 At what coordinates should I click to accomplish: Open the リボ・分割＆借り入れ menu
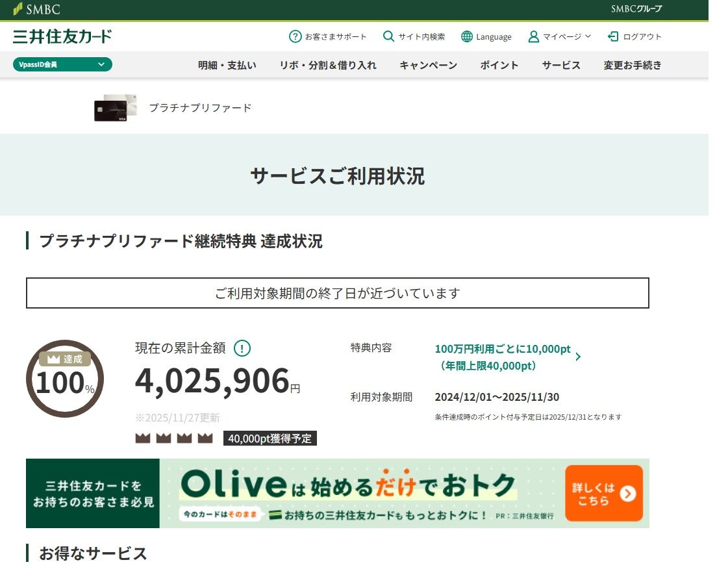tap(328, 65)
